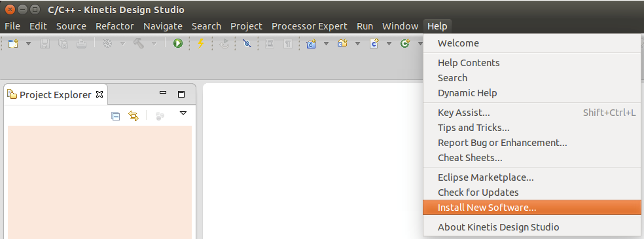
Task: Open the Run menu
Action: (365, 26)
